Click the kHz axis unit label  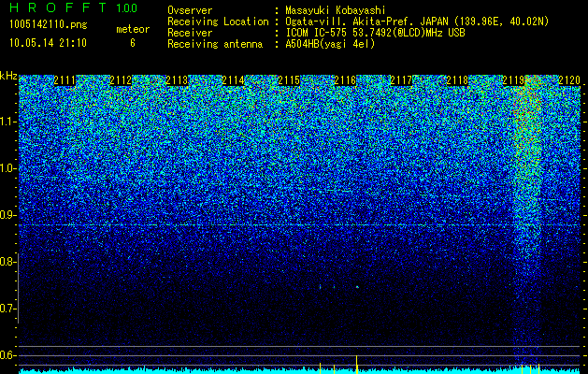click(x=8, y=76)
